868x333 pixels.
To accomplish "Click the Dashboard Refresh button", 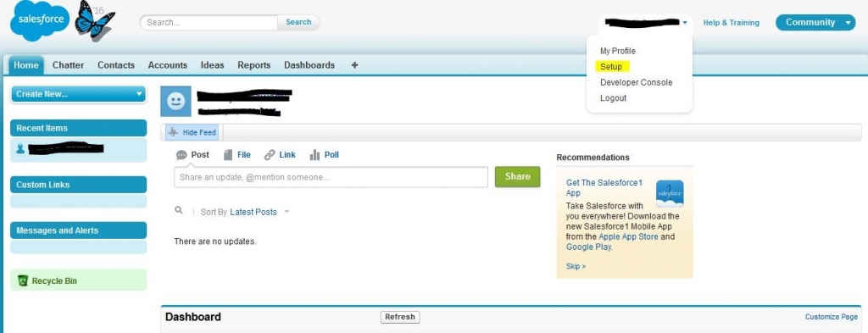I will coord(400,317).
